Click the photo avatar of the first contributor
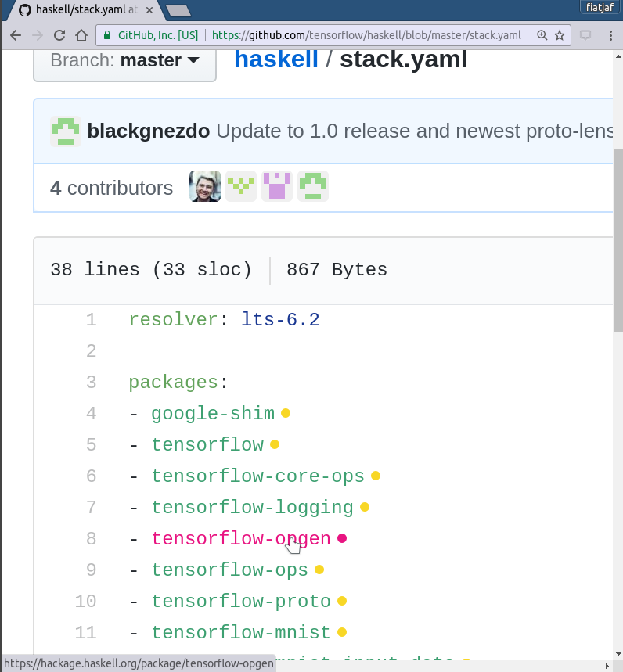 (205, 186)
